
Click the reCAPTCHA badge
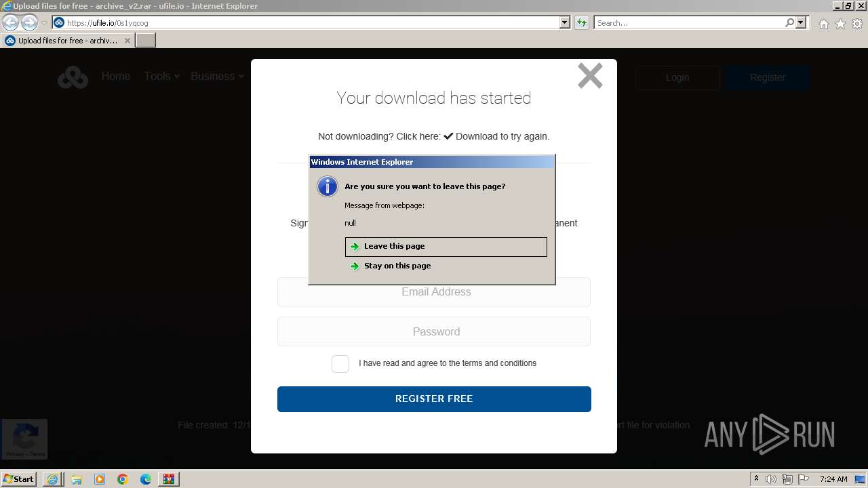tap(24, 439)
